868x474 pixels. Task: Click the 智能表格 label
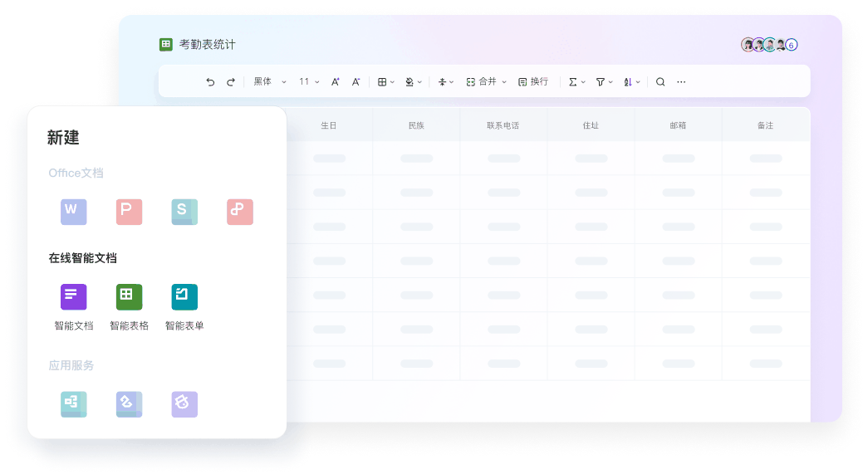click(129, 325)
